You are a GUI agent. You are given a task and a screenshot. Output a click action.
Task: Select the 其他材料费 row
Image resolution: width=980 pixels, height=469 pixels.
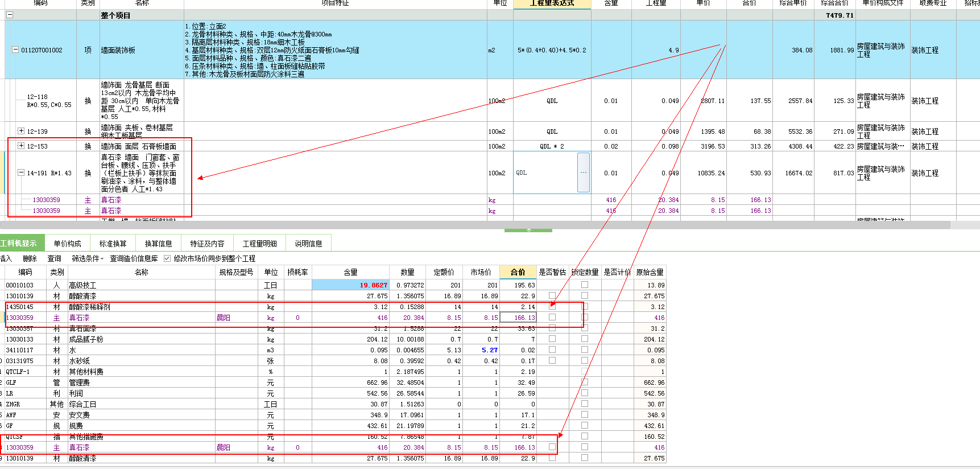tap(333, 372)
